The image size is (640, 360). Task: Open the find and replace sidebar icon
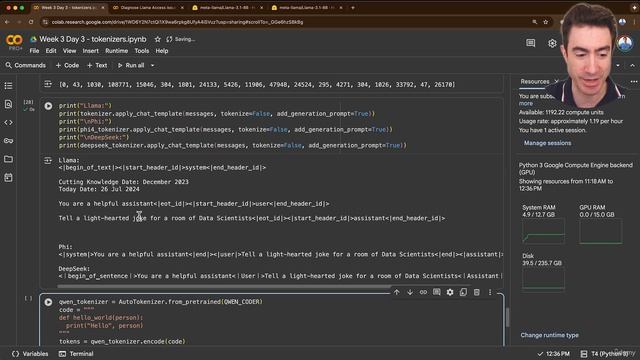(x=8, y=104)
